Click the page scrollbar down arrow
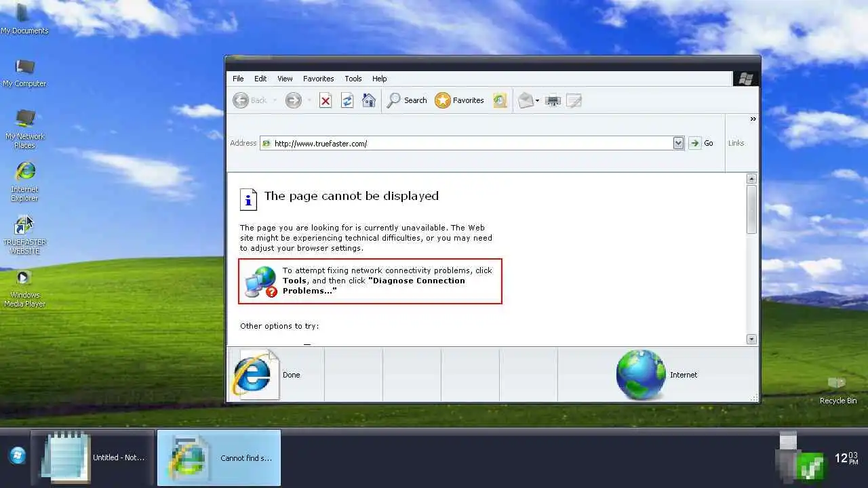 click(751, 339)
